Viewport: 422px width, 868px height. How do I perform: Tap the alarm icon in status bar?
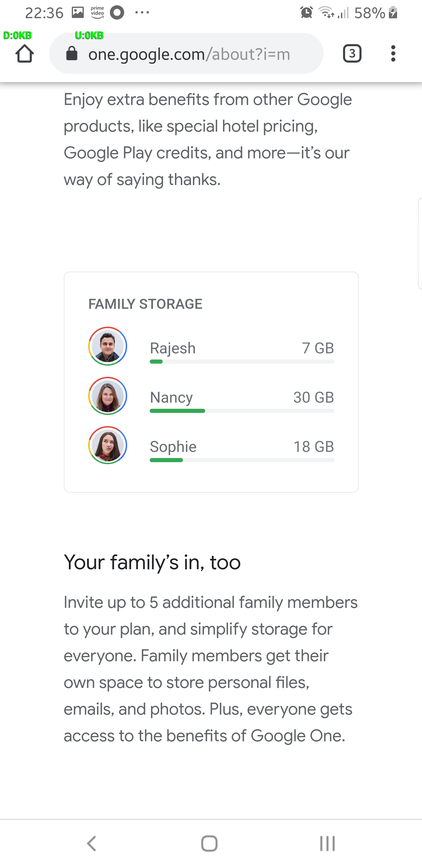point(306,13)
